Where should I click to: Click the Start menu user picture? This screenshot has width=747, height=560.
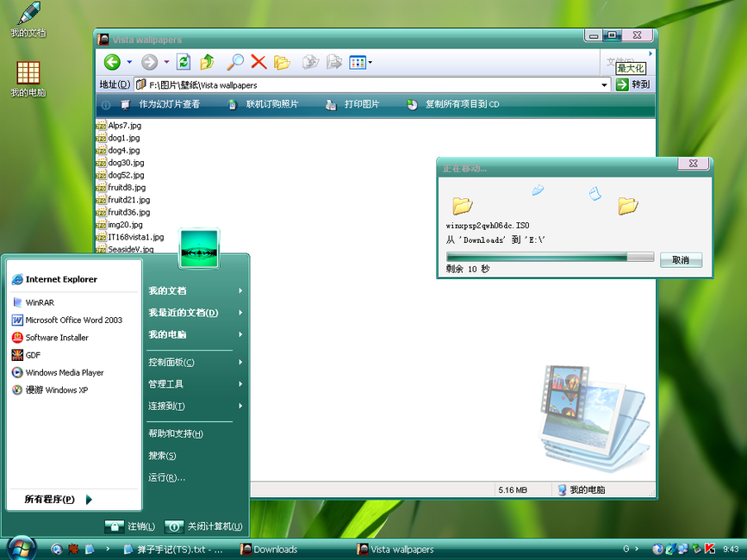199,248
